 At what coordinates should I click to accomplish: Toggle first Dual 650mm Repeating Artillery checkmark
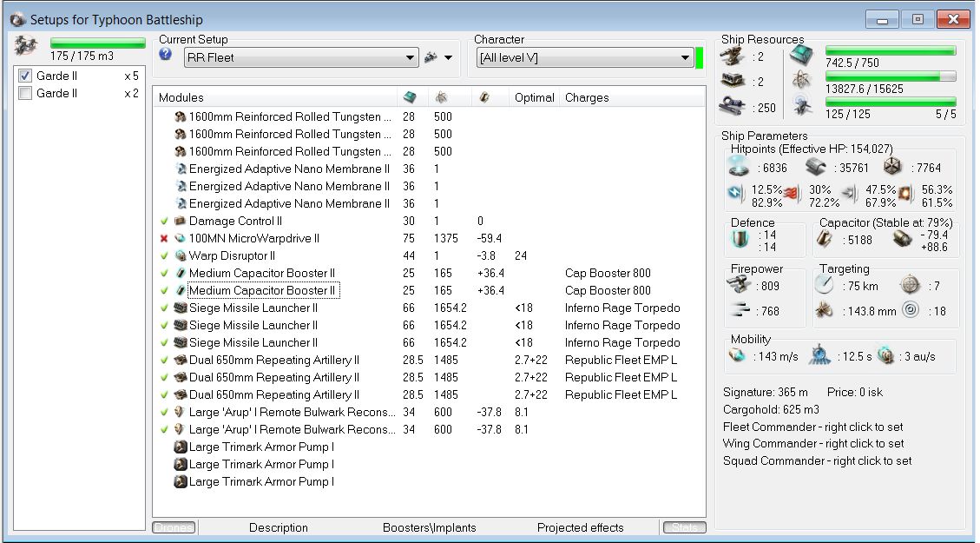point(164,360)
